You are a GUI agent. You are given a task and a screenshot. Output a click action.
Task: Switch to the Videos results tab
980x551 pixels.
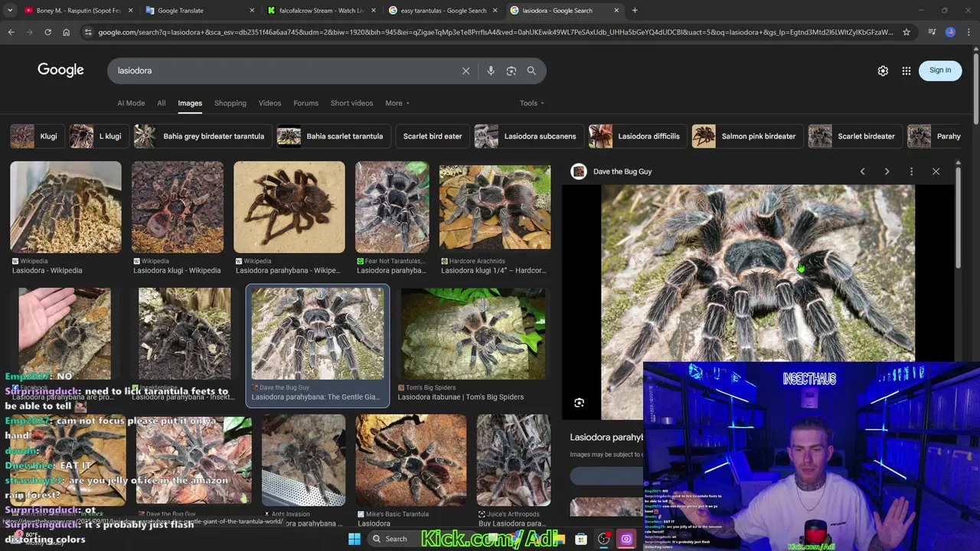point(269,103)
